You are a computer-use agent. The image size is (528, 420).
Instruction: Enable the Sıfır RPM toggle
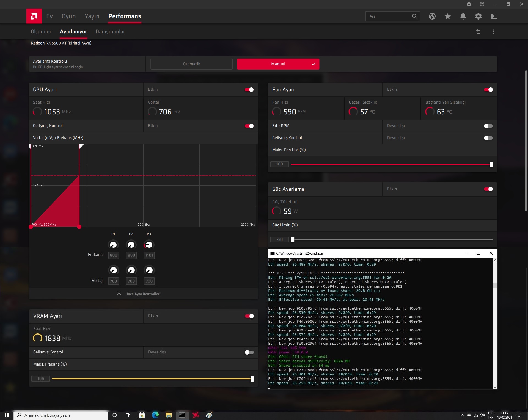tap(488, 126)
